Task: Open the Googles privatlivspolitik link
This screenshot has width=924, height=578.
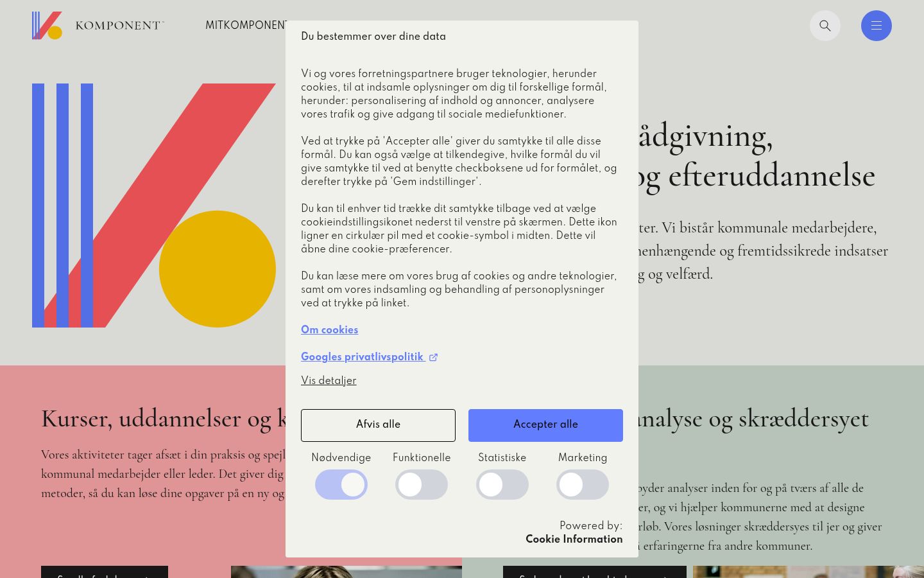Action: tap(363, 357)
